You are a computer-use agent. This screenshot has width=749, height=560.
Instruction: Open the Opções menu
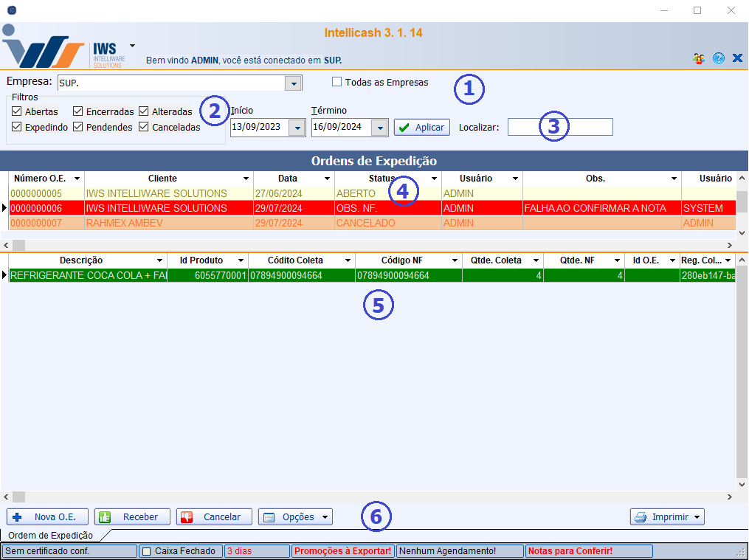pos(295,517)
